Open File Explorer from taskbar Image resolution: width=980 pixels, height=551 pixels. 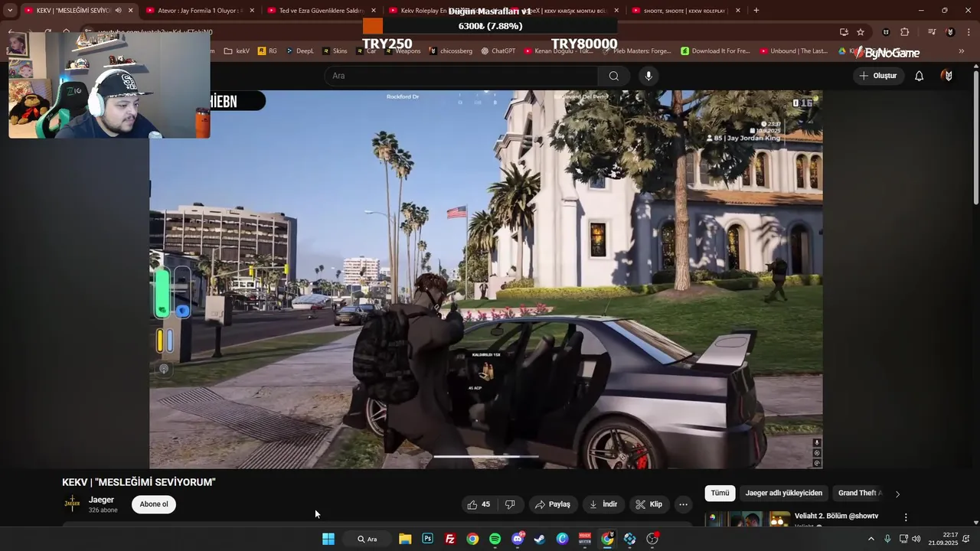(x=405, y=539)
